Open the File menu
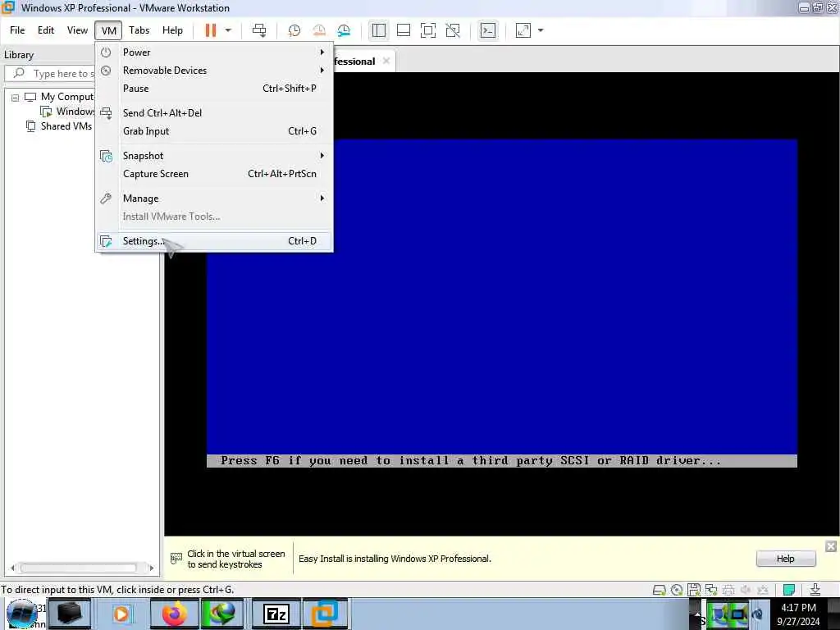 pos(17,30)
